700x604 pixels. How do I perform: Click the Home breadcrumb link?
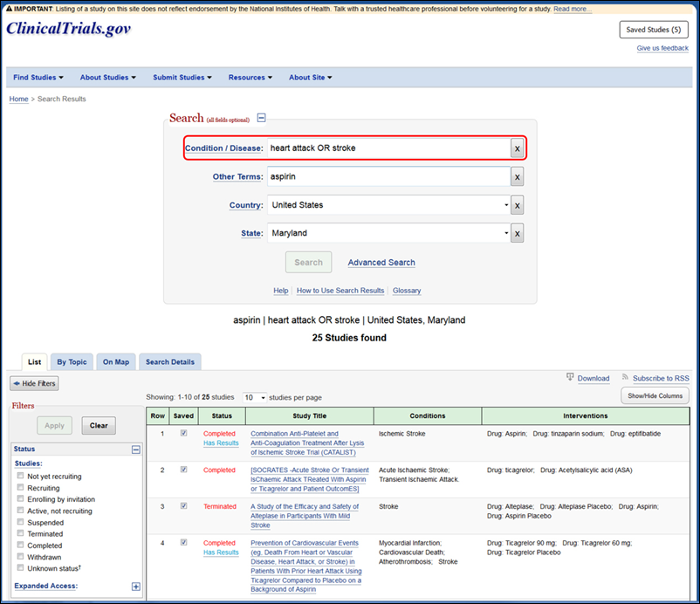point(18,100)
